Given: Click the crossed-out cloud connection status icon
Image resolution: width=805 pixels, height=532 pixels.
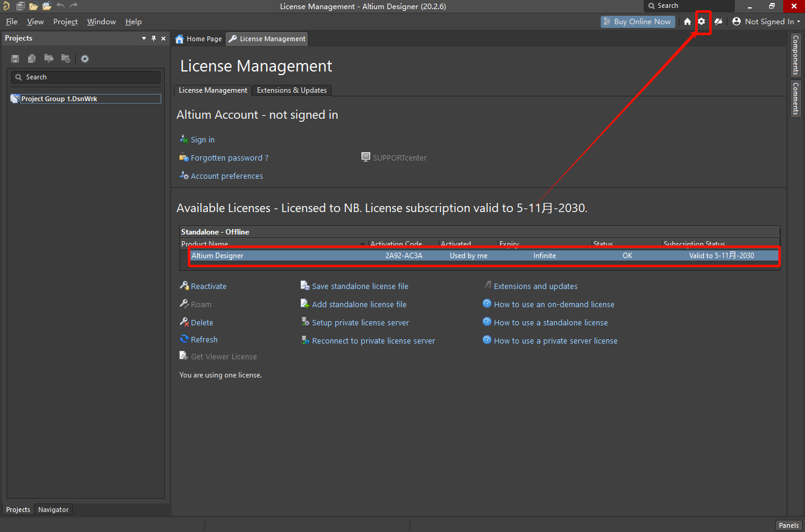Looking at the screenshot, I should (x=718, y=22).
